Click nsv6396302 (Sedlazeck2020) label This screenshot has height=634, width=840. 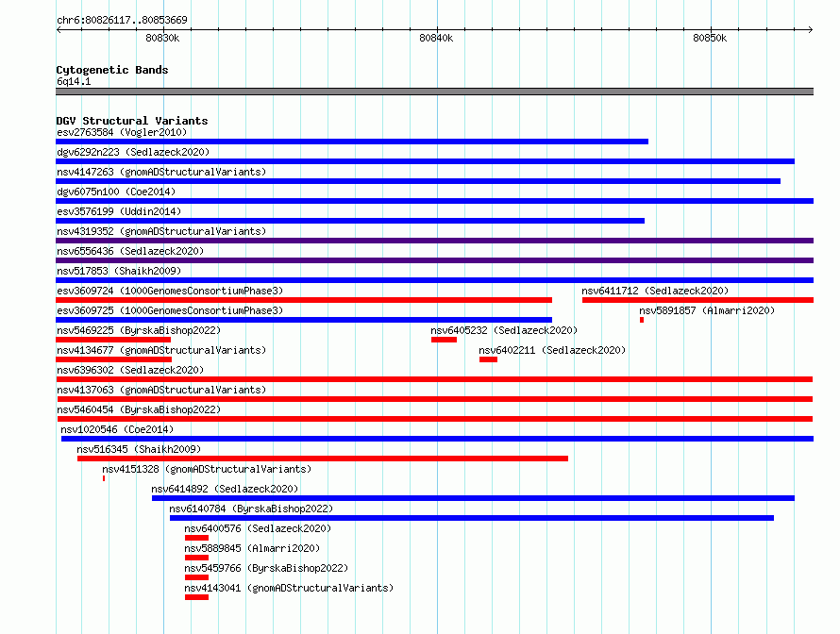[130, 370]
